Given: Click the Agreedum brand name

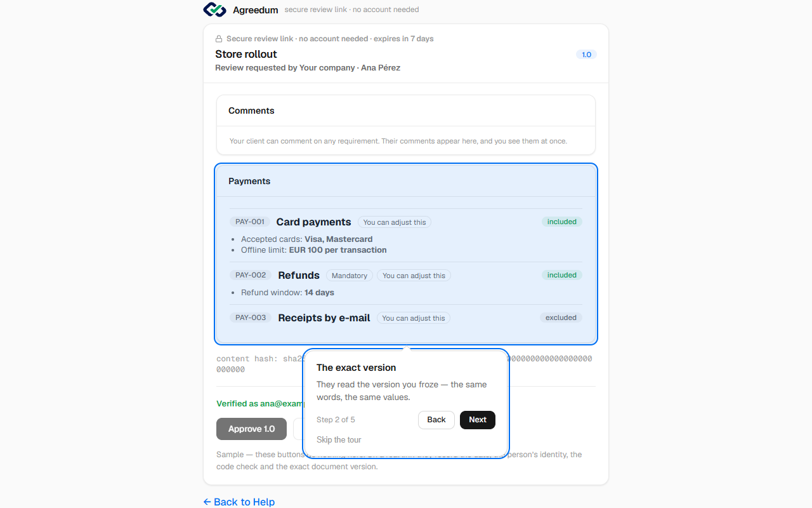Looking at the screenshot, I should click(x=256, y=10).
